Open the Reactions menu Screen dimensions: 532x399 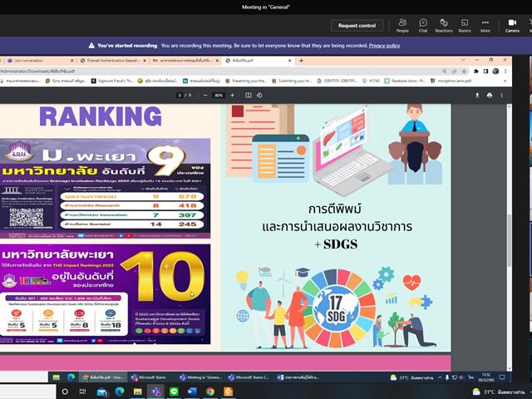point(444,26)
